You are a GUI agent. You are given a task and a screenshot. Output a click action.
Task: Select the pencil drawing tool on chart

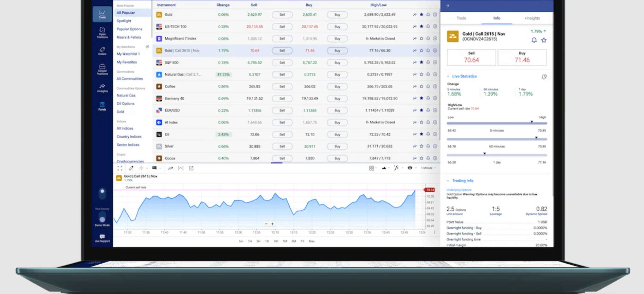(x=131, y=168)
